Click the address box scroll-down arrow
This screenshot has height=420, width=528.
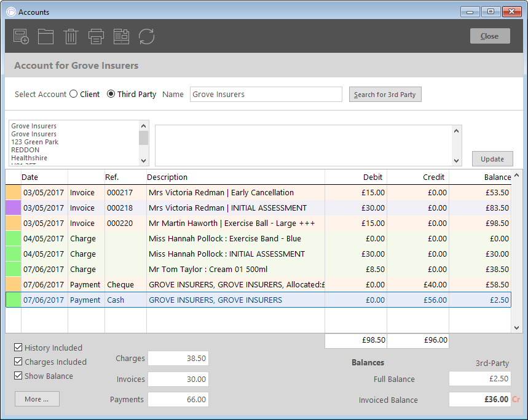tap(143, 161)
